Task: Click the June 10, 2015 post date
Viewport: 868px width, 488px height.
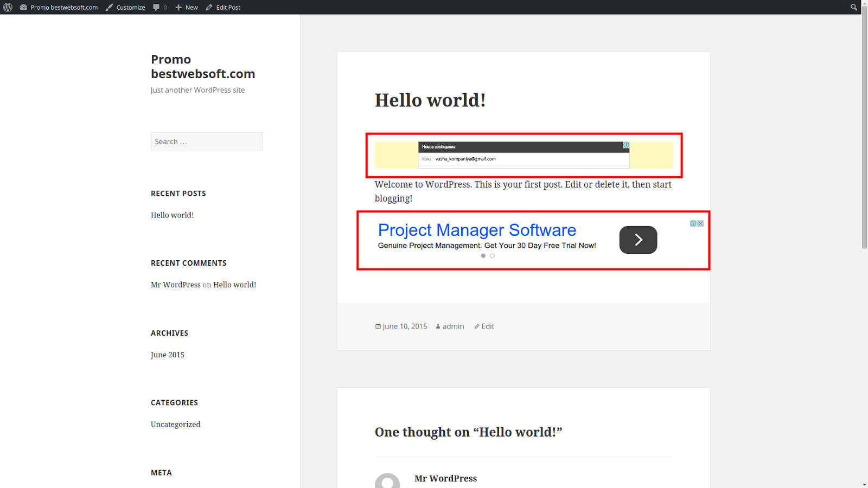Action: click(405, 326)
